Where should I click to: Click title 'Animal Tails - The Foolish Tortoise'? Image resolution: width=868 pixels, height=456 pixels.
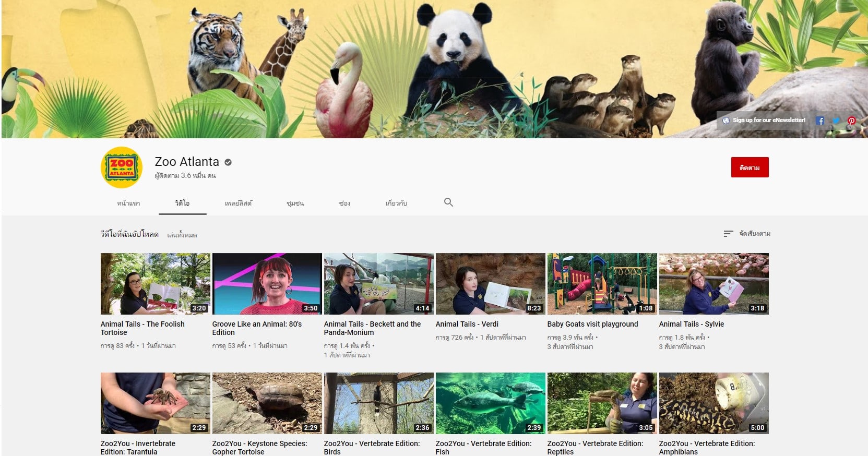click(142, 328)
